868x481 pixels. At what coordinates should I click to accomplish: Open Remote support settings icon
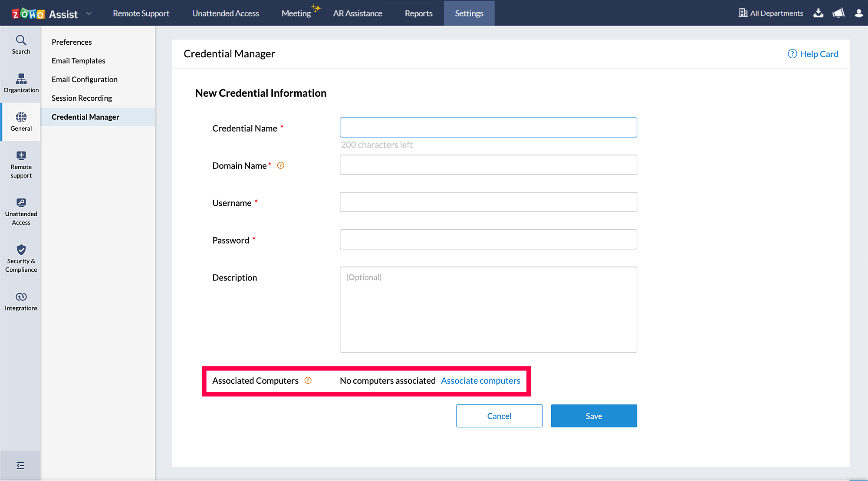(21, 165)
